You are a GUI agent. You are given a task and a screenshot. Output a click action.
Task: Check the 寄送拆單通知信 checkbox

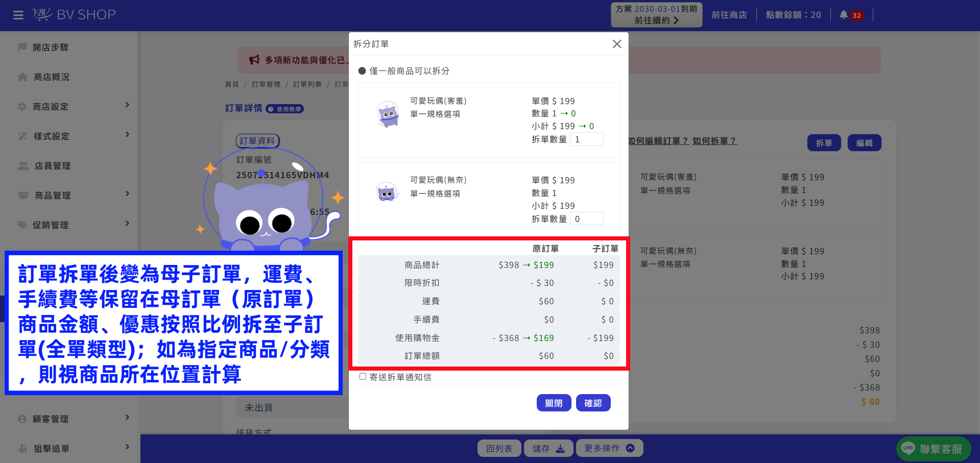[x=363, y=377]
